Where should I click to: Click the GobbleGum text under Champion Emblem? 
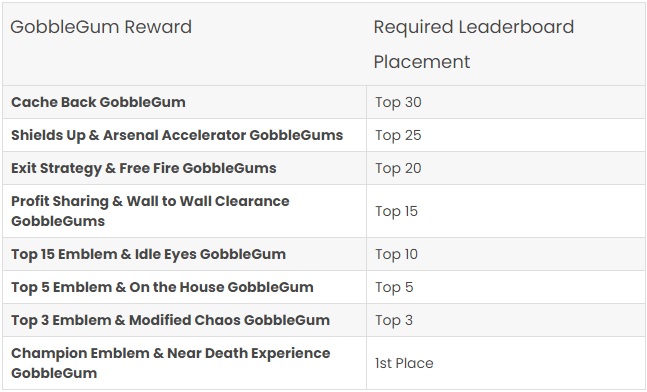54,373
